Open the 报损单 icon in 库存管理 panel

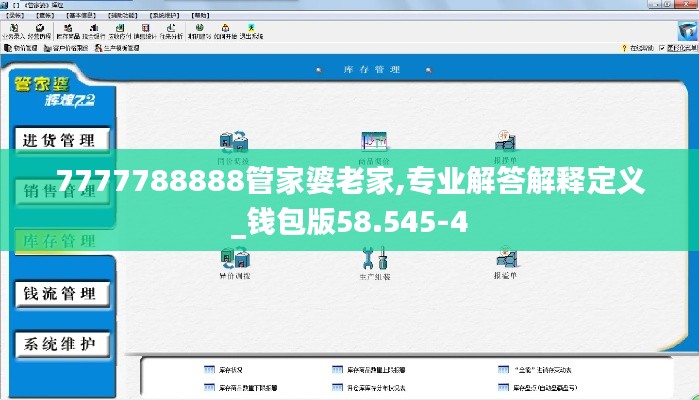(x=505, y=146)
